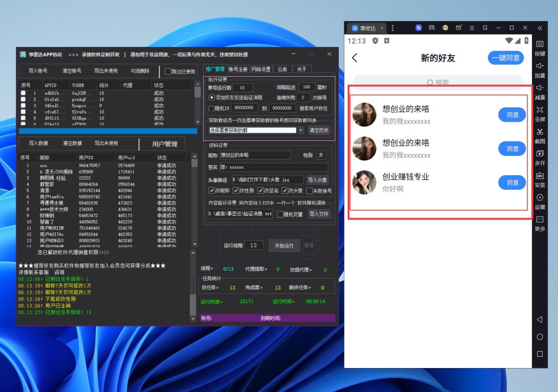Open the 多开 multi-instance icon
This screenshot has width=558, height=392.
[539, 157]
